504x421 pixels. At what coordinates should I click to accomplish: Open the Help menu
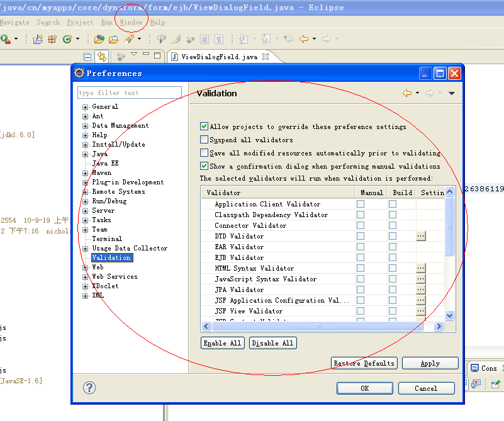click(157, 22)
